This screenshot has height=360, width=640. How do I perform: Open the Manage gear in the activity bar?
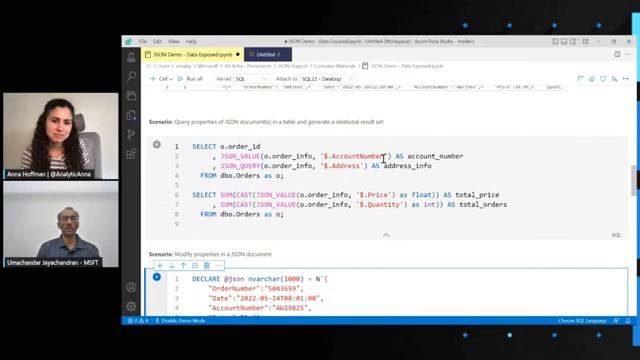[x=131, y=306]
